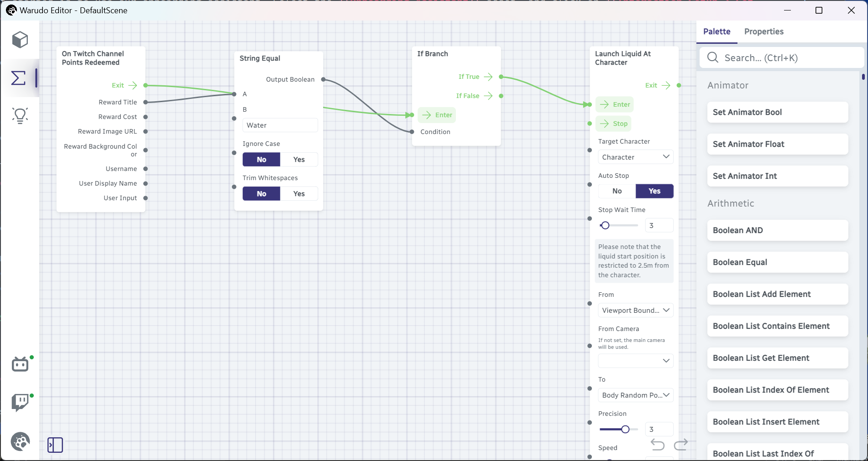Screen dimensions: 868x461
Task: Open the Assets cube icon in sidebar
Action: 20,40
